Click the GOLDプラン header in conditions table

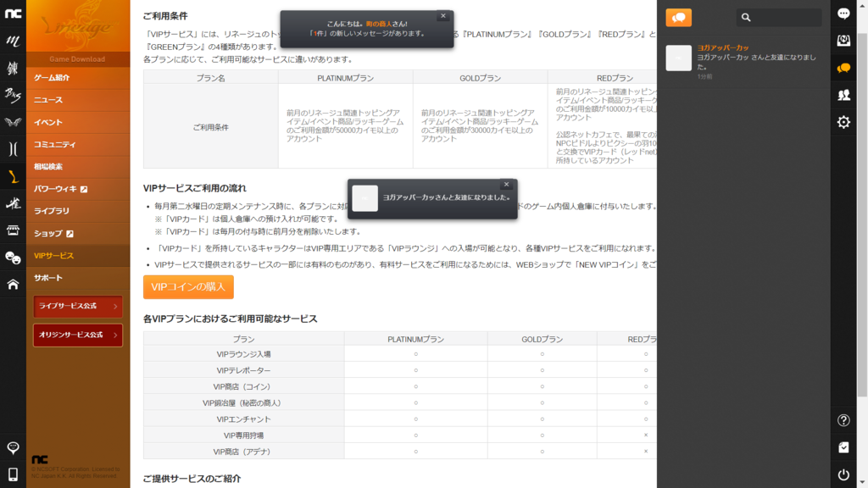click(x=480, y=78)
